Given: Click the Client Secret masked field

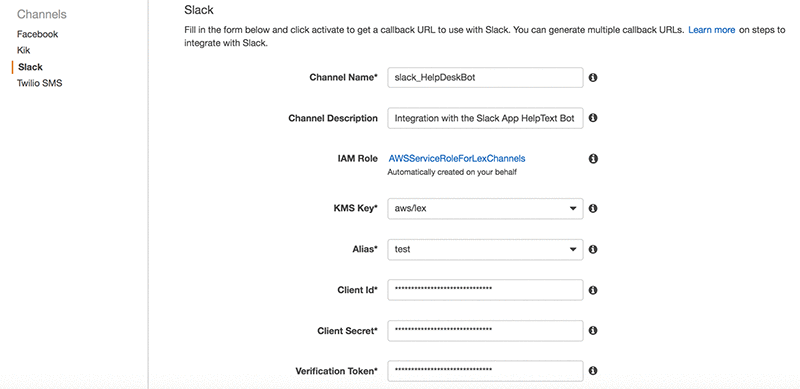Looking at the screenshot, I should click(485, 331).
